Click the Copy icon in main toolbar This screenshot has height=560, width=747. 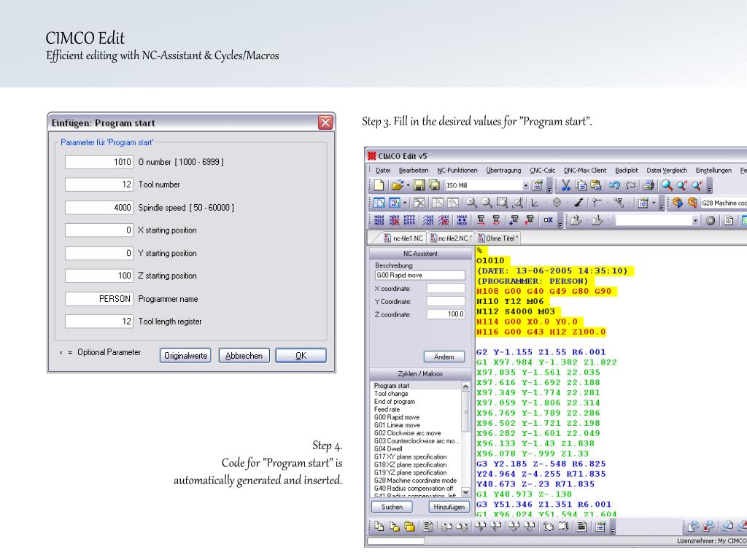click(x=581, y=185)
